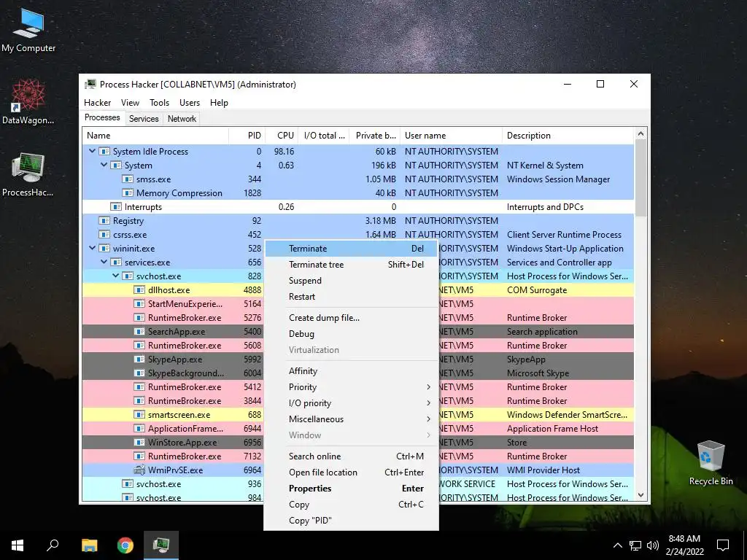Choose Restart from context menu
This screenshot has height=560, width=747.
coord(351,297)
